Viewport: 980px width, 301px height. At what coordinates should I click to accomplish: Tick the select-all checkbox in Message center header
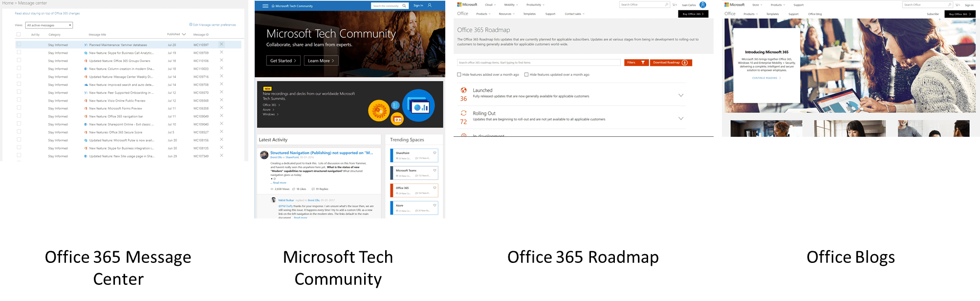(x=19, y=34)
